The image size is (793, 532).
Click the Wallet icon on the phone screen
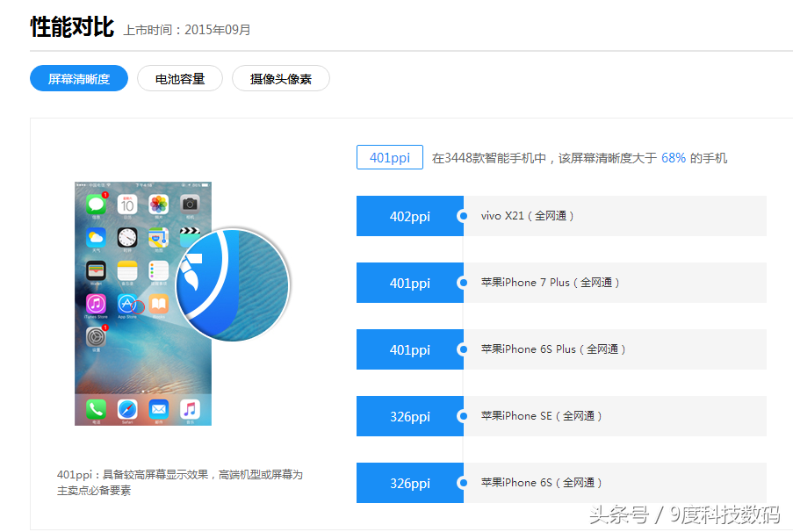pyautogui.click(x=96, y=270)
